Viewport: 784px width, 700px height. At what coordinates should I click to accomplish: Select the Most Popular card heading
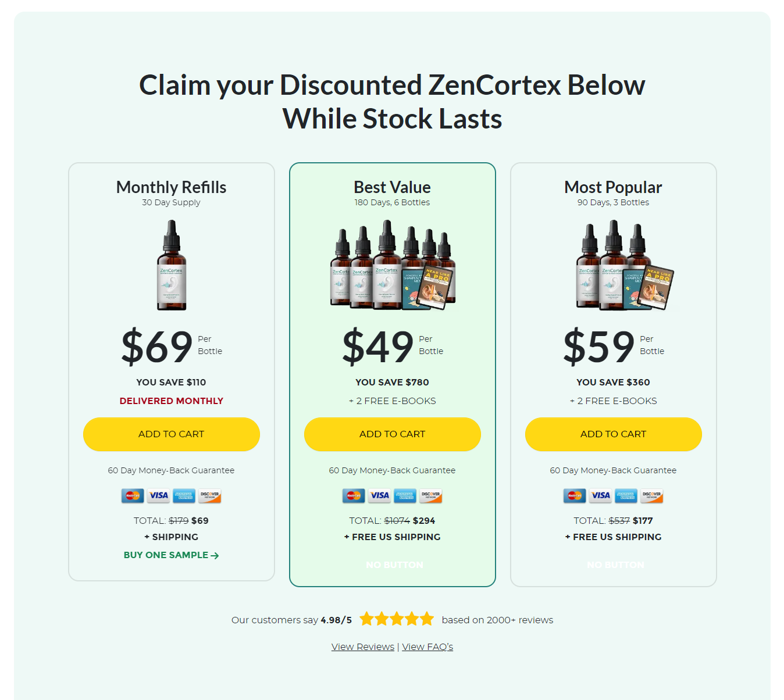[613, 187]
